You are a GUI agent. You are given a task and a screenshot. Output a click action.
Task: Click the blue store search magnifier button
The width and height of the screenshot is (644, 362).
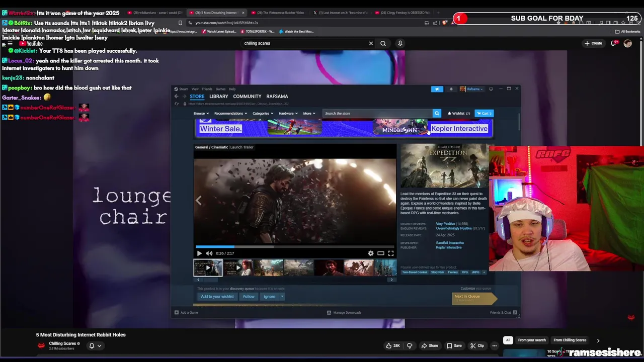coord(437,113)
